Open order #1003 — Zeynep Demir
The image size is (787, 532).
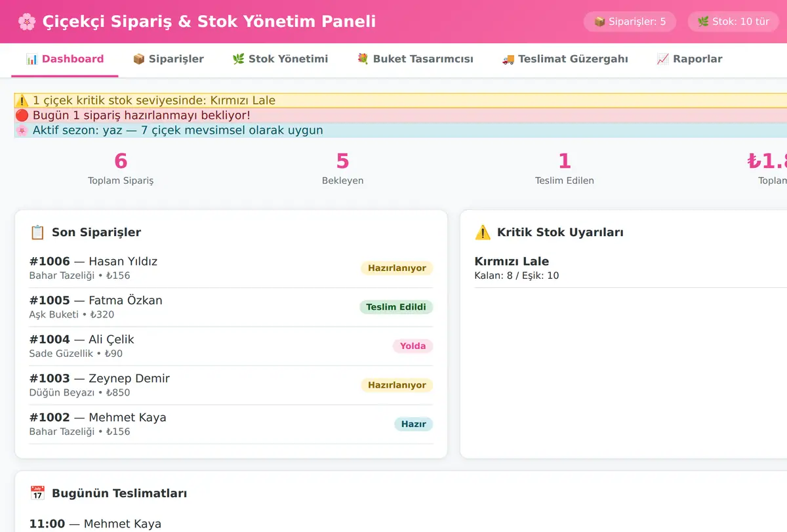231,385
